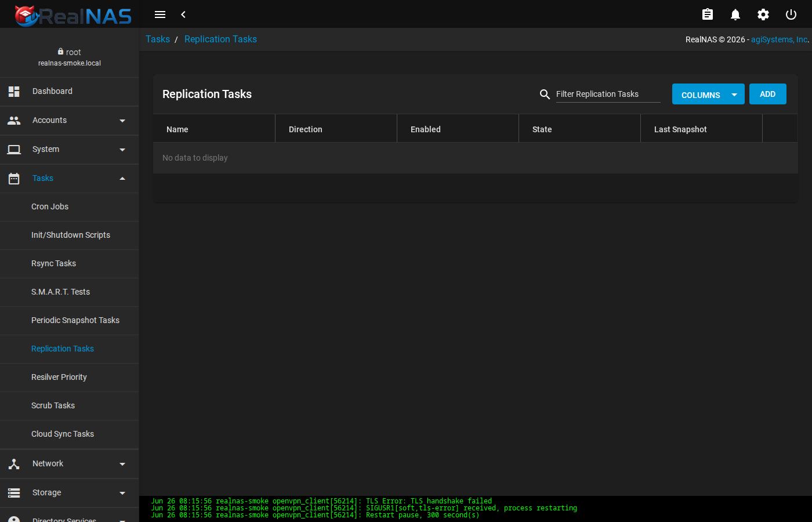812x522 pixels.
Task: Click the Tasks breadcrumb link
Action: (158, 39)
